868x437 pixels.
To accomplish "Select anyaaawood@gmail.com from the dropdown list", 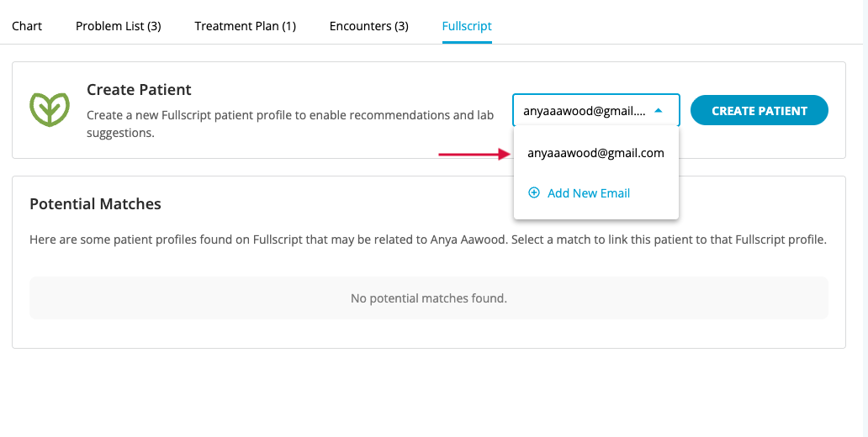I will (x=595, y=153).
